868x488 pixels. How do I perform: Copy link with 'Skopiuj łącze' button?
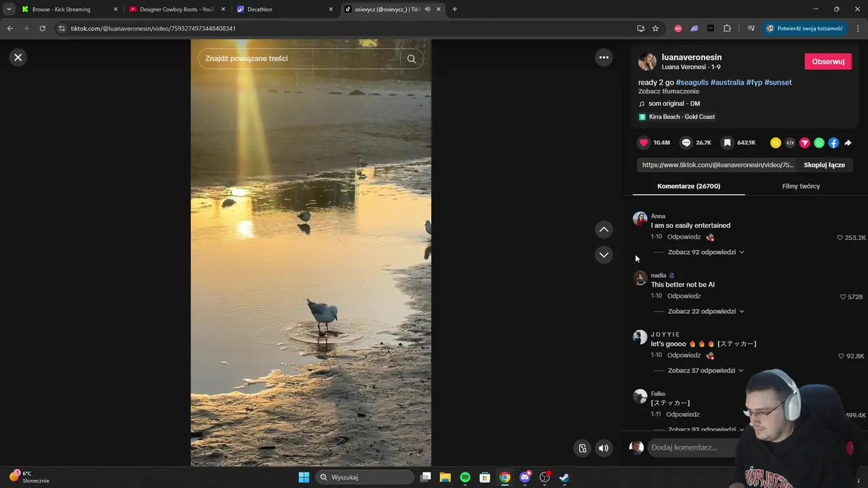pyautogui.click(x=824, y=165)
